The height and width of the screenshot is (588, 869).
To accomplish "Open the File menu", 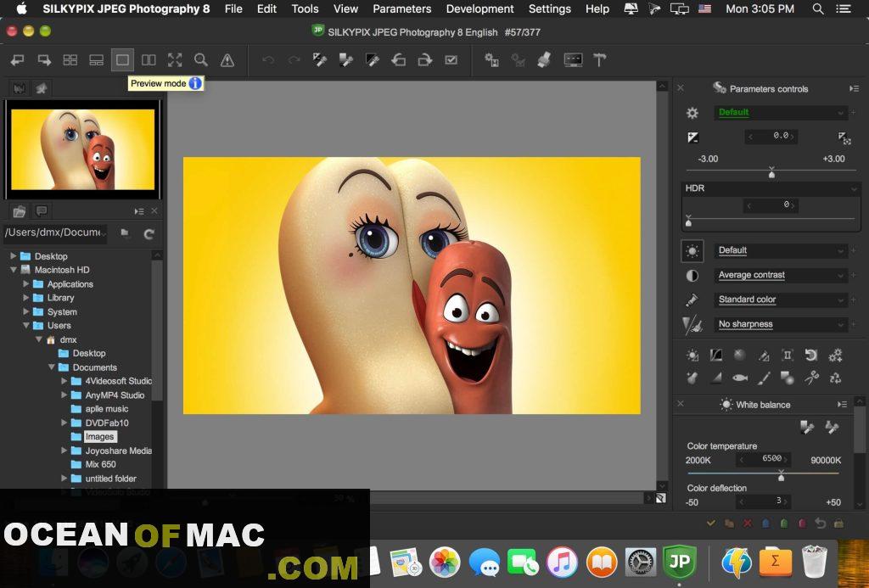I will pyautogui.click(x=233, y=8).
